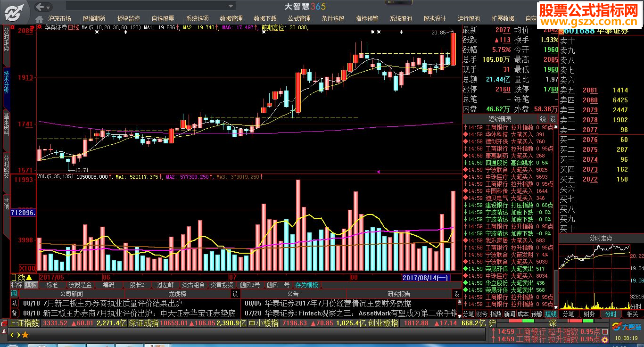Select the 筹码 template
The width and height of the screenshot is (644, 347).
pyautogui.click(x=108, y=285)
